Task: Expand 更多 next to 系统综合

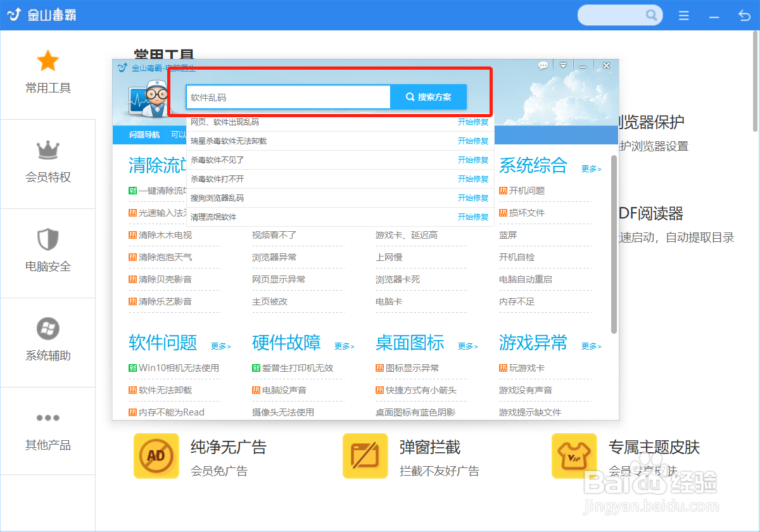Action: (x=592, y=169)
